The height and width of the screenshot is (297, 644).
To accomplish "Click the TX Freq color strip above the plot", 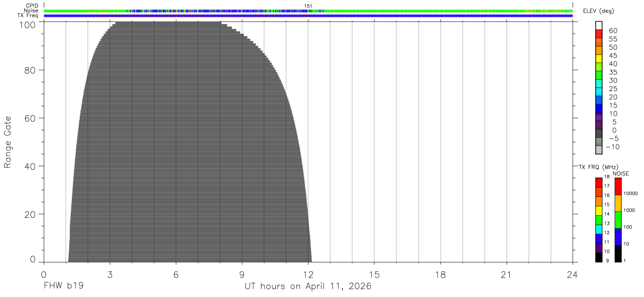I will point(308,16).
